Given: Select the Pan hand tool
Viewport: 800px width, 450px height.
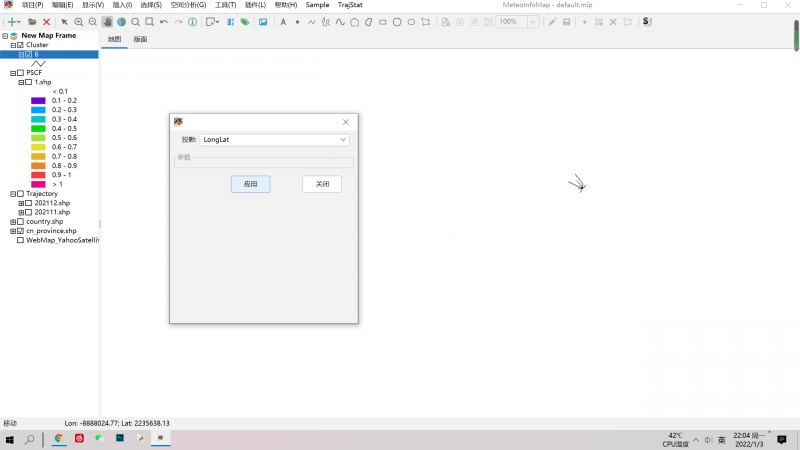Looking at the screenshot, I should pos(107,21).
